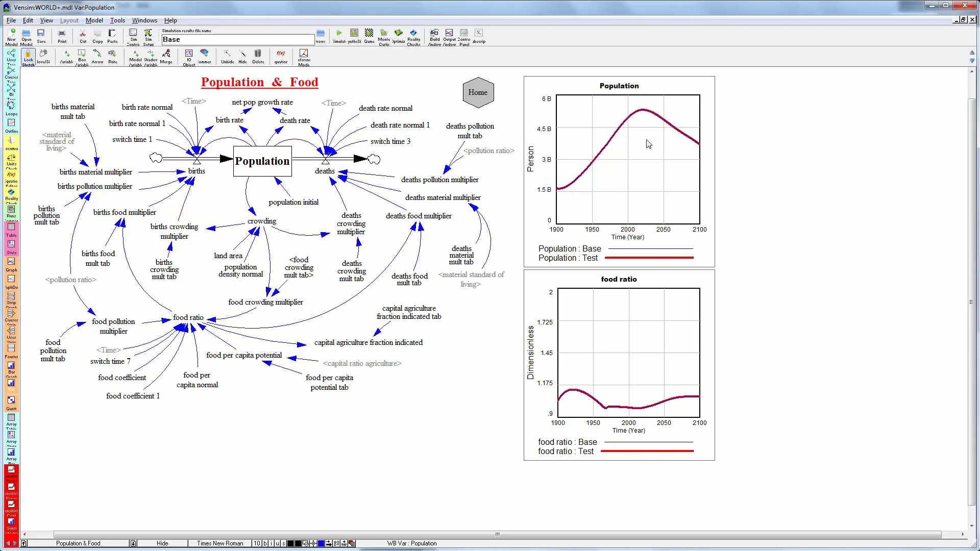Screen dimensions: 980x551
Task: Open the Windows menu
Action: 144,20
